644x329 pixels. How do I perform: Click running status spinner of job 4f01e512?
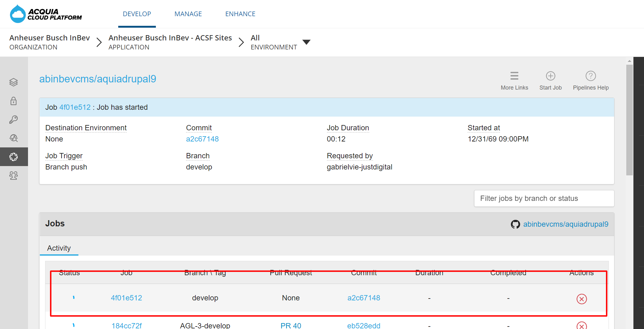pyautogui.click(x=73, y=298)
